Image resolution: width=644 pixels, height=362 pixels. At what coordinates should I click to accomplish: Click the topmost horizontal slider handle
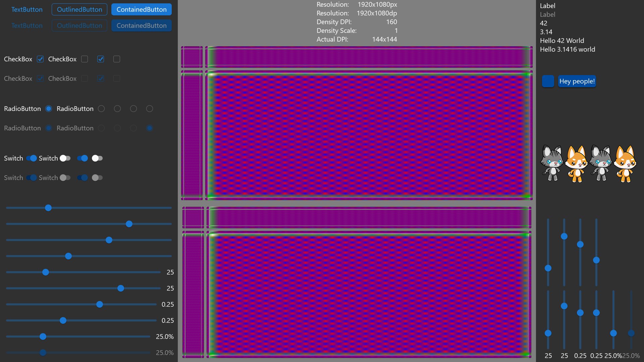[48, 208]
